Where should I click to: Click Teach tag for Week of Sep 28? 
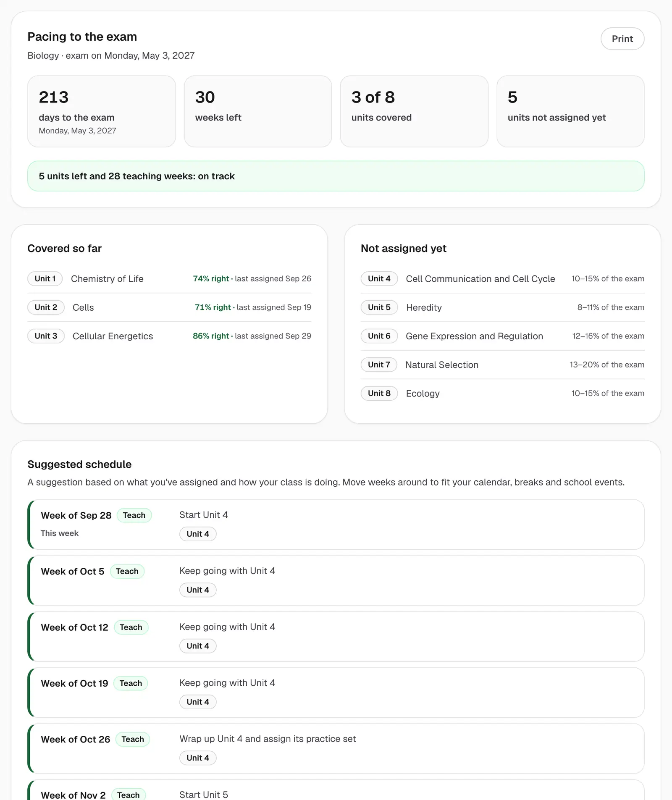pos(134,515)
